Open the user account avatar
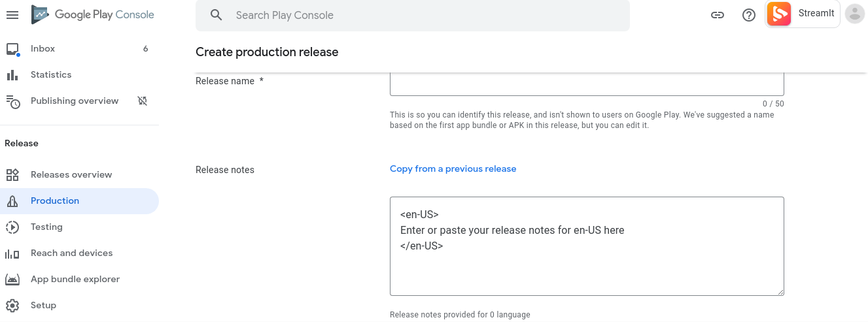This screenshot has width=868, height=322. tap(854, 14)
